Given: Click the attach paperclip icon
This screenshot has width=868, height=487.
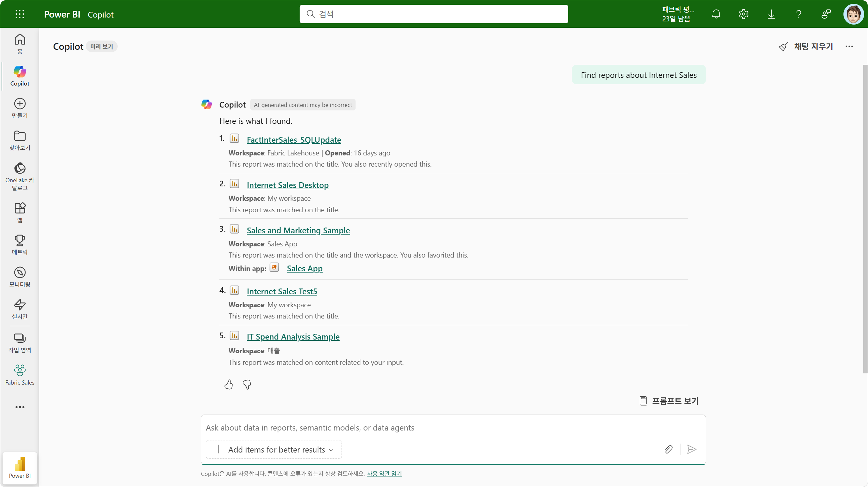Looking at the screenshot, I should (x=668, y=449).
